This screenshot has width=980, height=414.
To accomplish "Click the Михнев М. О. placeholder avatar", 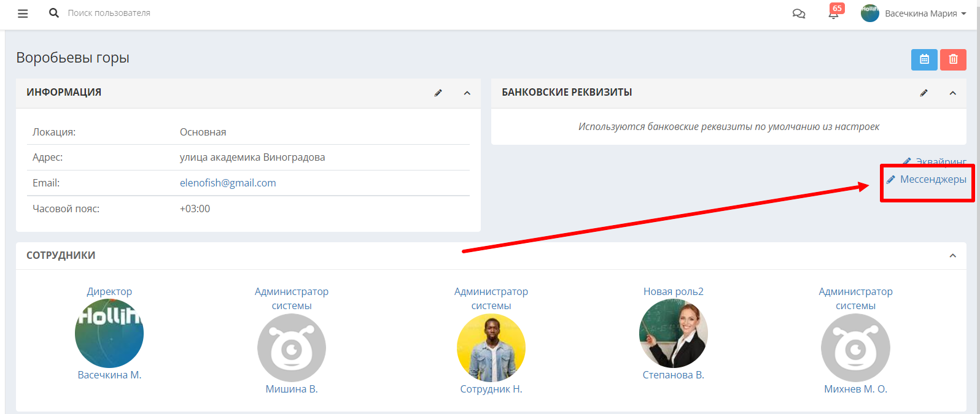I will pos(855,348).
